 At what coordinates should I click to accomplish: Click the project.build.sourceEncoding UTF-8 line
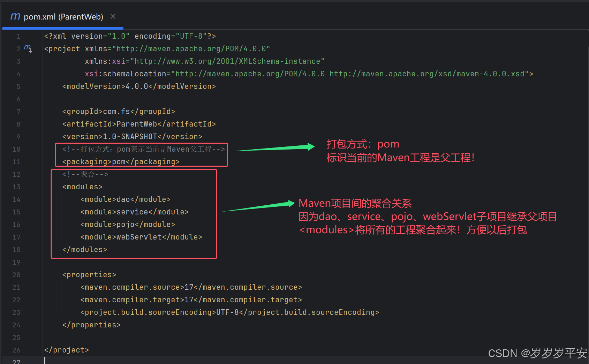coord(230,312)
